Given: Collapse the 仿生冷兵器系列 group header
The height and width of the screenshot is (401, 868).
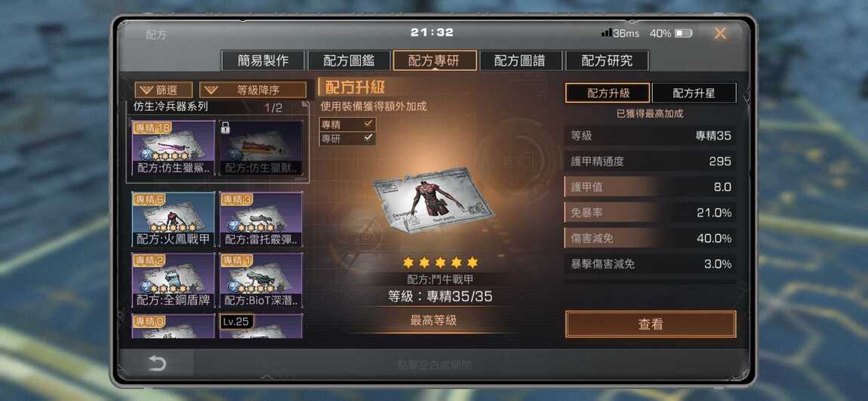Looking at the screenshot, I should tap(218, 107).
